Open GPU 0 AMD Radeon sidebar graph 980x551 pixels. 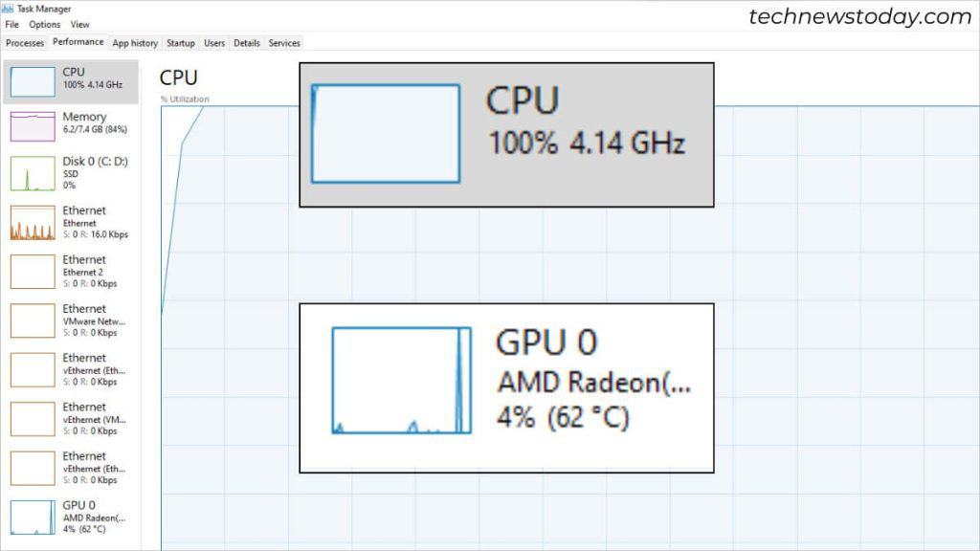(33, 518)
